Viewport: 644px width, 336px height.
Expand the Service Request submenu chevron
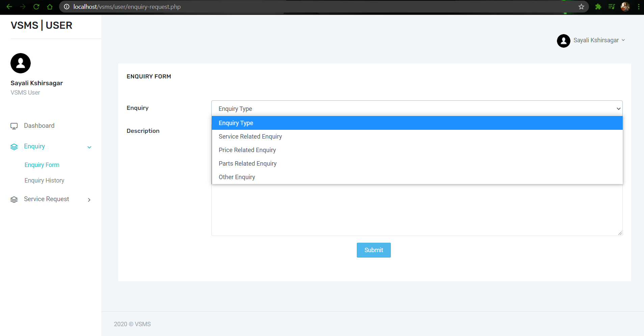(89, 200)
